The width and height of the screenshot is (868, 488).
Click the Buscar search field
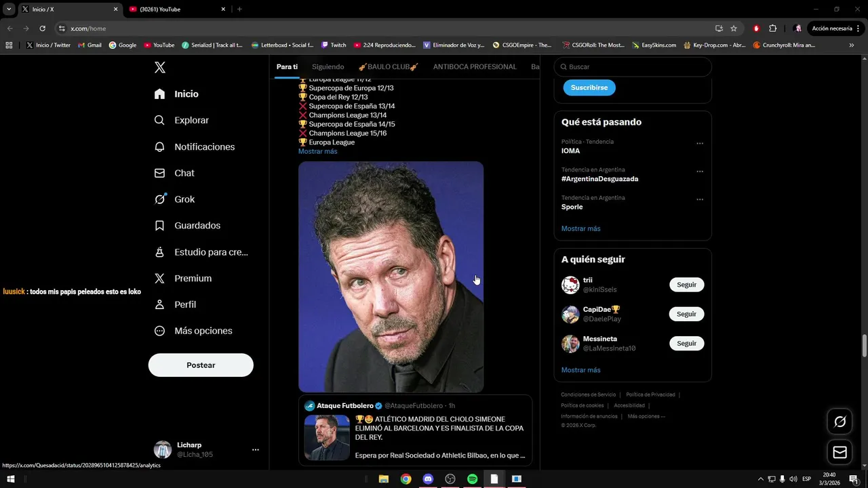click(x=633, y=67)
